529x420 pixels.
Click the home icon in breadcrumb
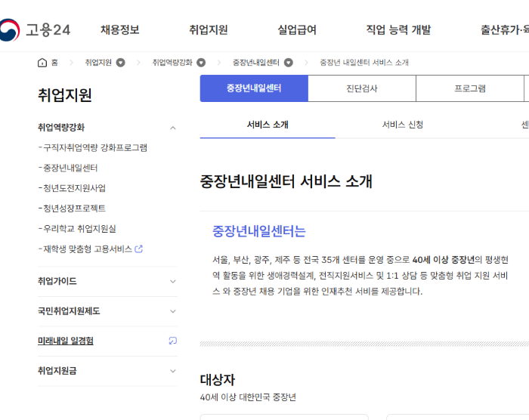pyautogui.click(x=42, y=63)
